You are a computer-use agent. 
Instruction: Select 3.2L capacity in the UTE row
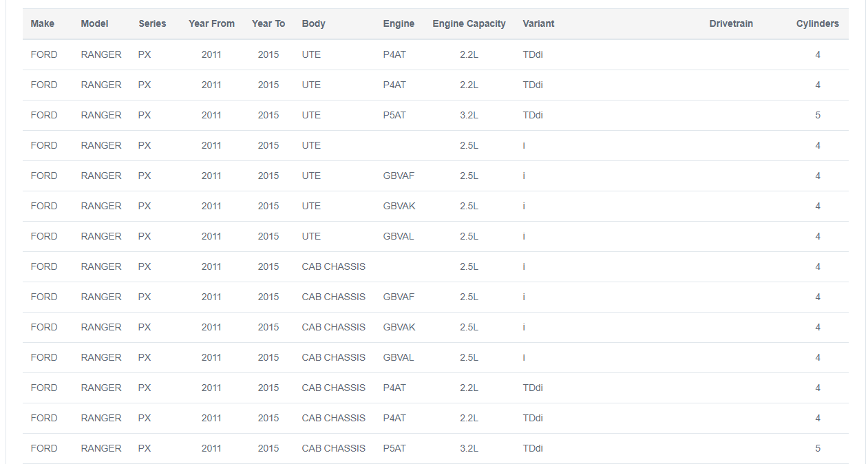tap(469, 115)
